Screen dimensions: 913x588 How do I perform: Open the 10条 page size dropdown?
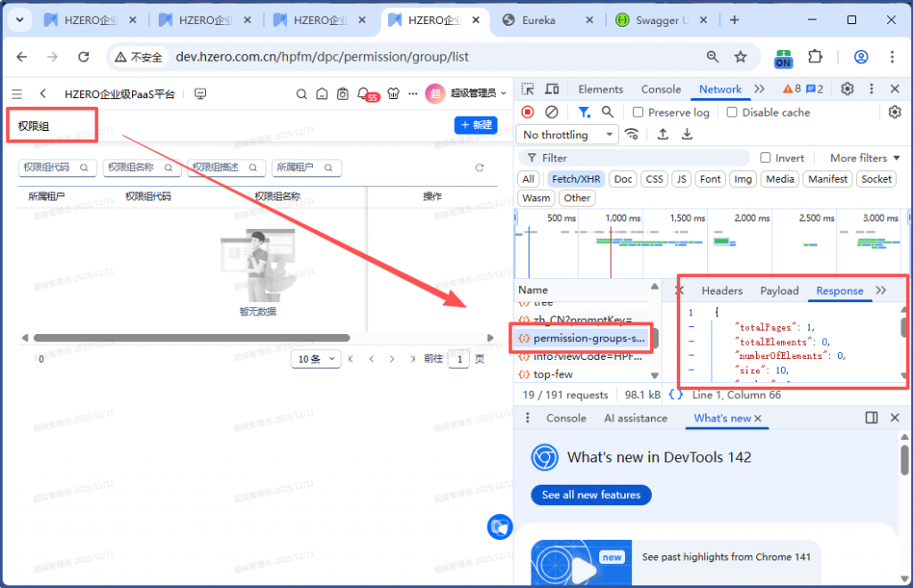pos(317,359)
